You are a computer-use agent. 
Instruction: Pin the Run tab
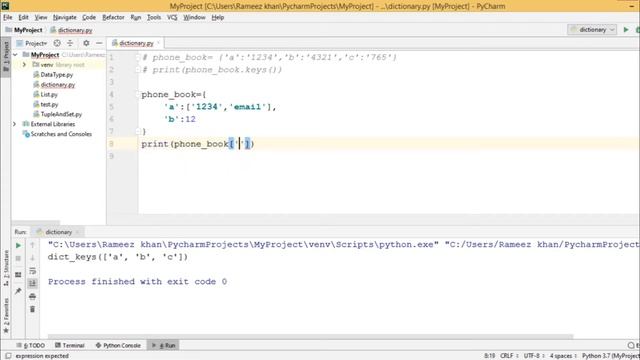point(18,291)
